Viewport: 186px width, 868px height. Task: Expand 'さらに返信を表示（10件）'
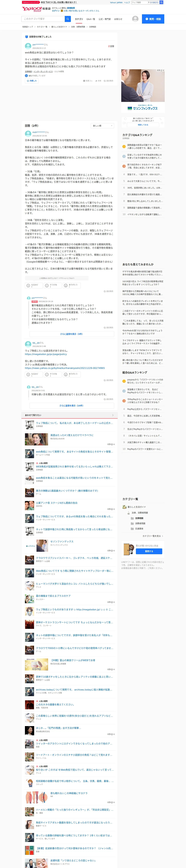click(x=72, y=406)
